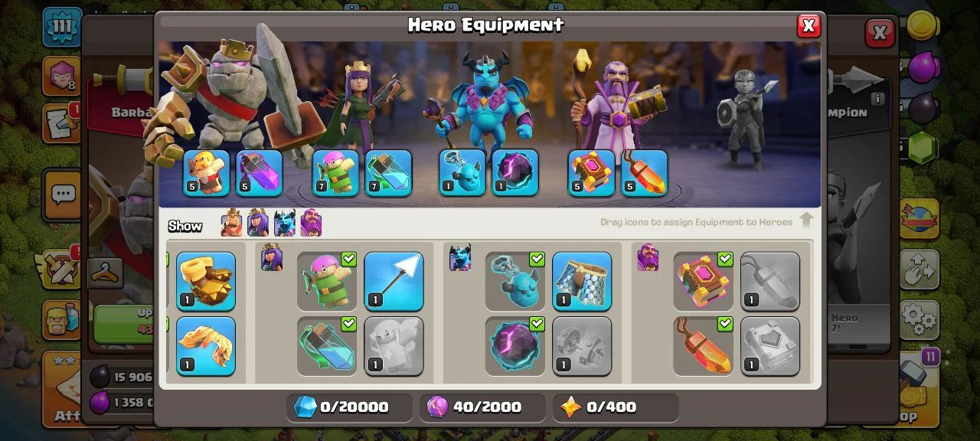980x441 pixels.
Task: Close the Hero Equipment window
Action: coord(808,26)
